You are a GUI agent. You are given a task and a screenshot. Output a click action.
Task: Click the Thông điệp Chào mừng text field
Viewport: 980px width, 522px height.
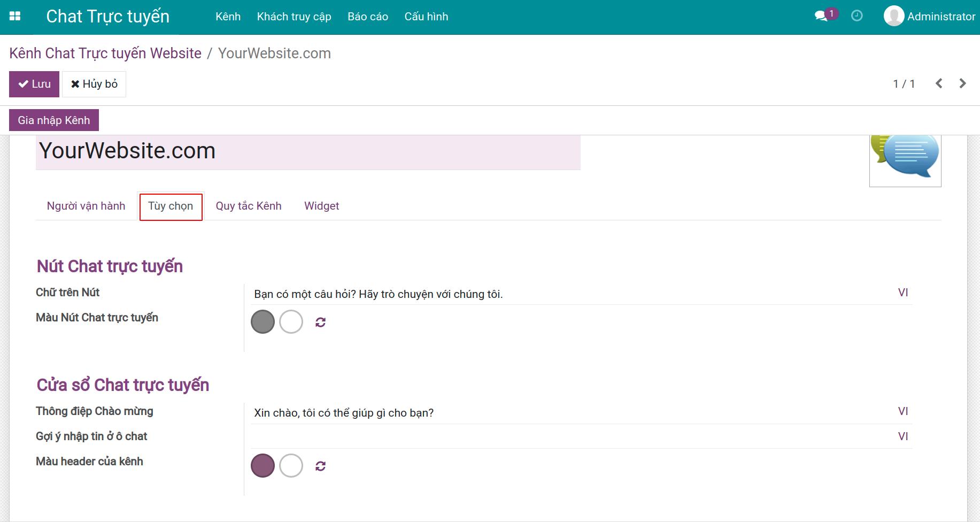tap(572, 413)
